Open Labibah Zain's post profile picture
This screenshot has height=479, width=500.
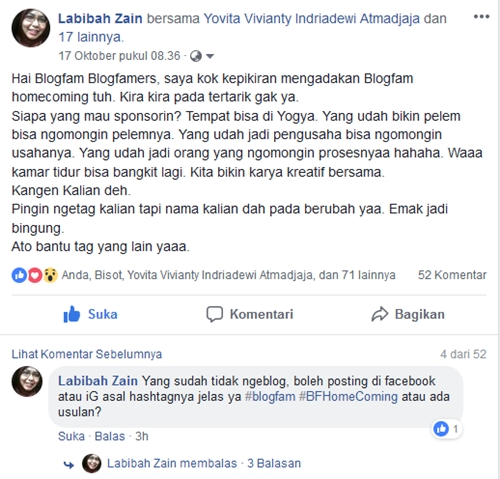click(31, 28)
